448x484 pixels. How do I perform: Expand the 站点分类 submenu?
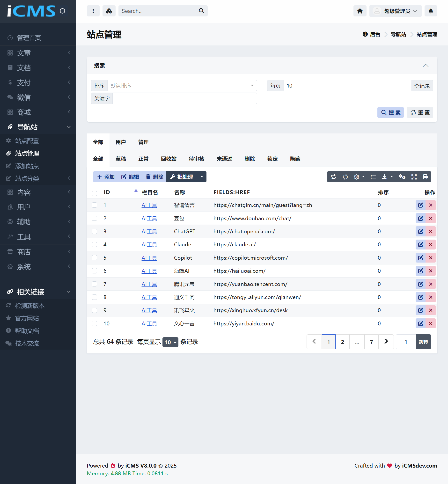pyautogui.click(x=38, y=178)
